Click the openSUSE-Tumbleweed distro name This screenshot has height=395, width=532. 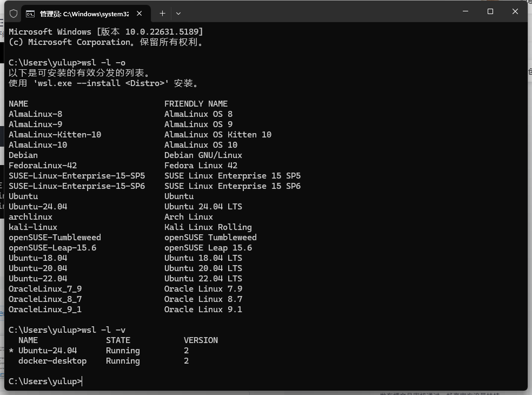coord(55,237)
